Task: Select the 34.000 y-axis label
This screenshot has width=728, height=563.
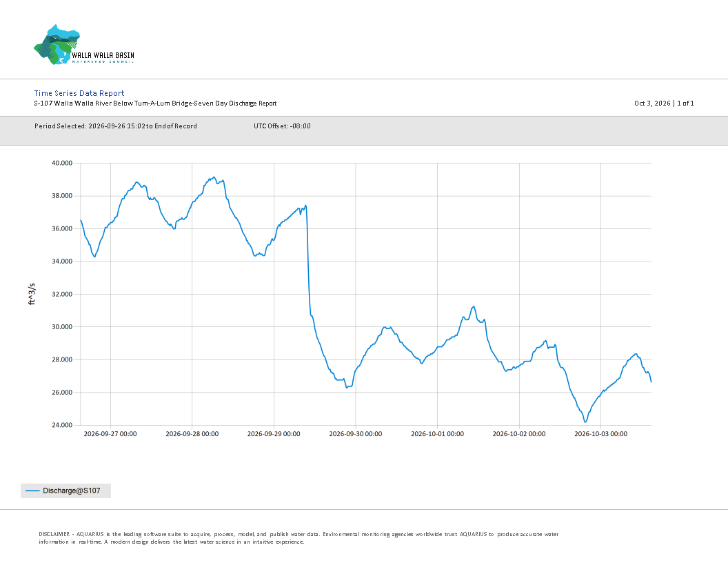Action: [x=62, y=261]
